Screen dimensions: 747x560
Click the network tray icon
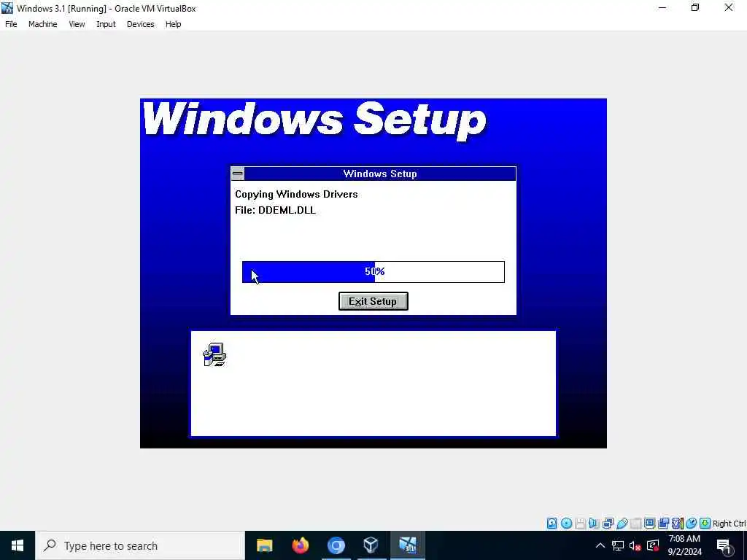coord(617,545)
